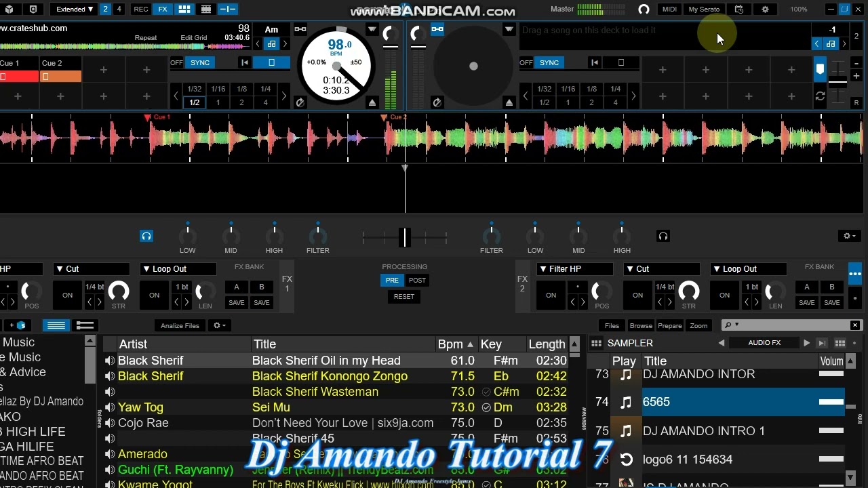Screen dimensions: 868x488
Task: Open the Browse panel tab
Action: (x=641, y=326)
